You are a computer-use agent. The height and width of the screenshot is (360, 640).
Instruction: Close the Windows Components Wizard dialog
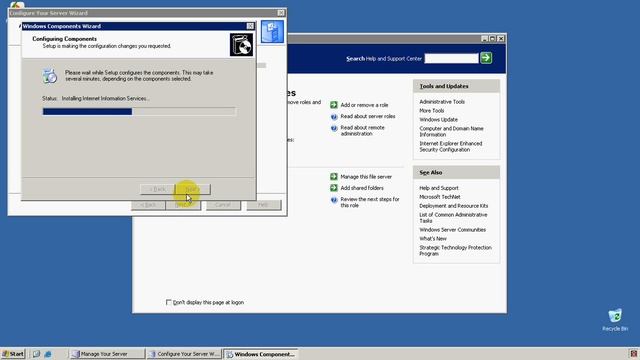pos(250,26)
